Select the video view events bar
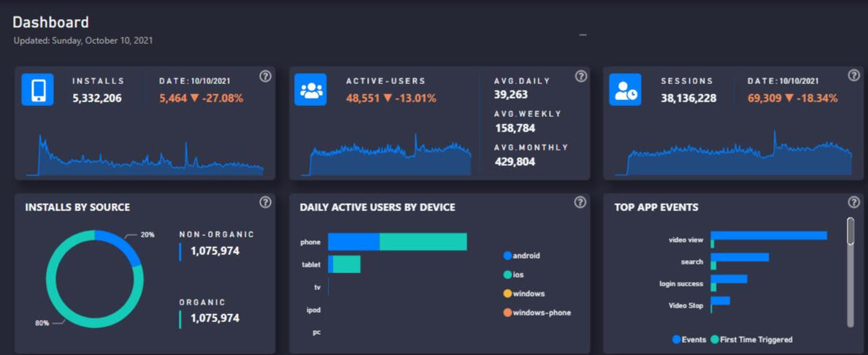868x355 pixels. [769, 235]
